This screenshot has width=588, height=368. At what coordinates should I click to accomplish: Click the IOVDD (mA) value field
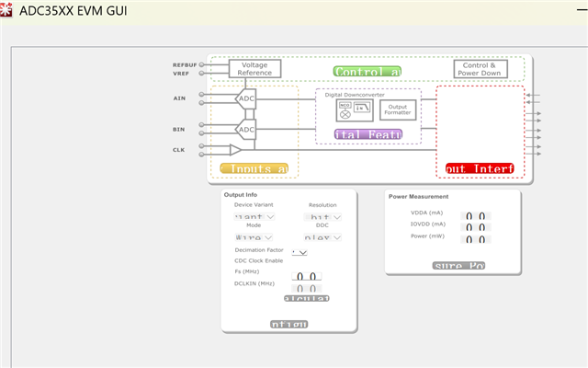point(476,227)
